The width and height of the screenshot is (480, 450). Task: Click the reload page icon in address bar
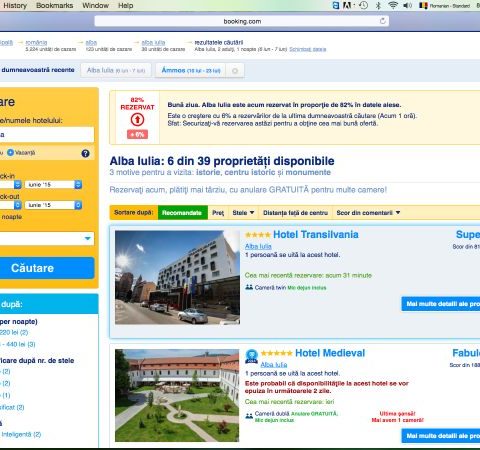pos(383,21)
